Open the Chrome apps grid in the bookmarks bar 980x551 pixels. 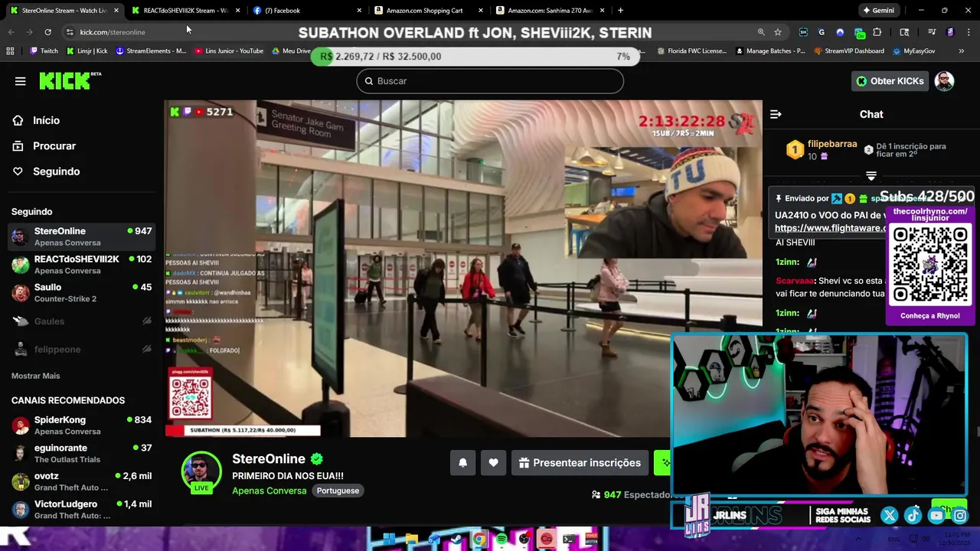[10, 51]
